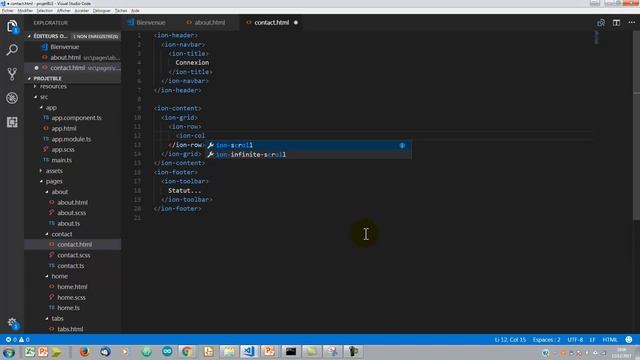Screen dimensions: 640x360
Task: Click the HTML language mode indicator
Action: coord(610,340)
